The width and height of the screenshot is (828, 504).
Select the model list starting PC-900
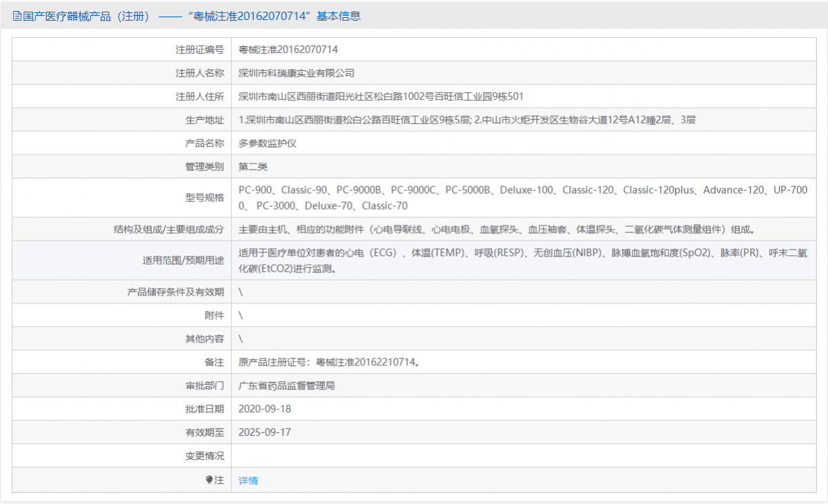click(x=523, y=198)
